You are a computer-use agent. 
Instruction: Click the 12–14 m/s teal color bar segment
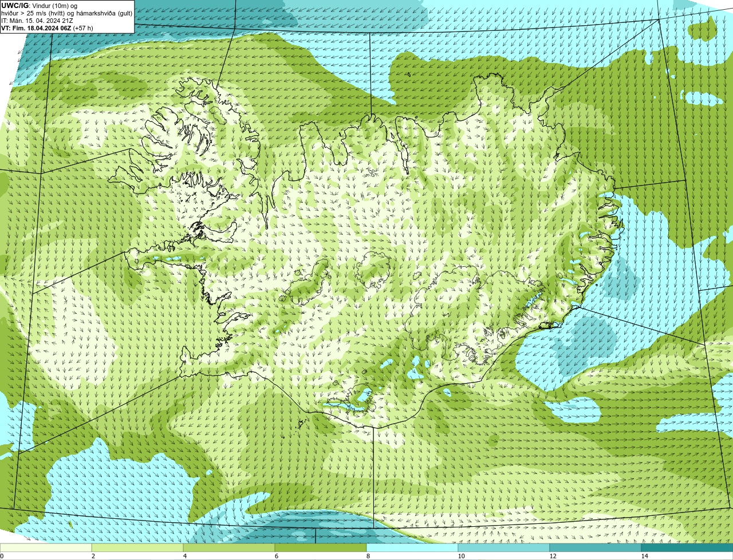point(596,548)
